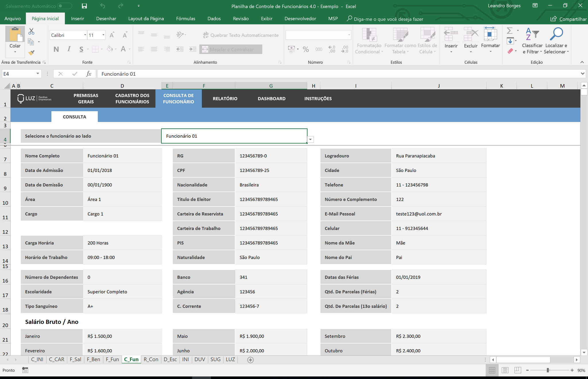588x379 pixels.
Task: Open CADASTRO DOS FUNCIONÁRIOS section
Action: [132, 98]
